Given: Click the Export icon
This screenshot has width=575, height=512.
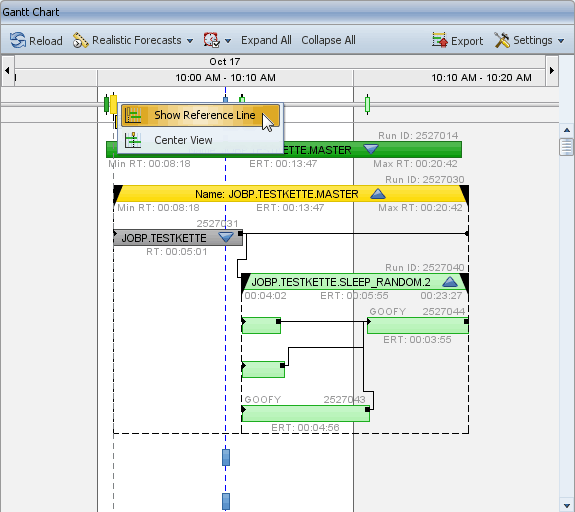Looking at the screenshot, I should pyautogui.click(x=440, y=40).
